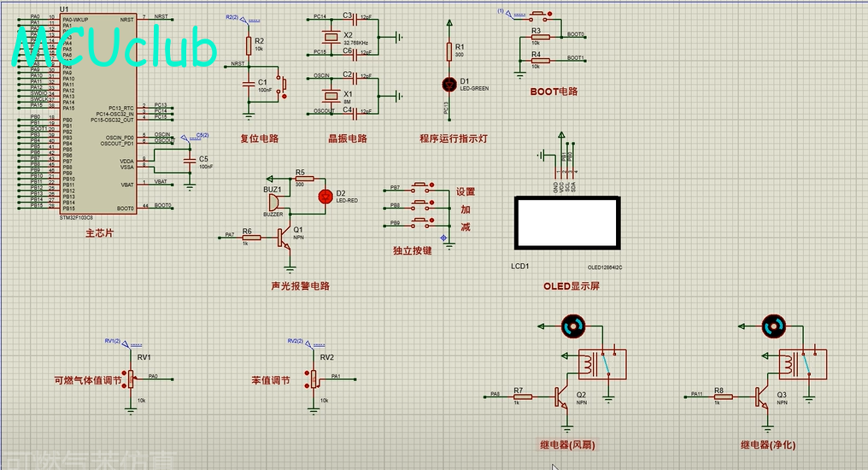Click the OLED显示屏 label

coord(572,285)
